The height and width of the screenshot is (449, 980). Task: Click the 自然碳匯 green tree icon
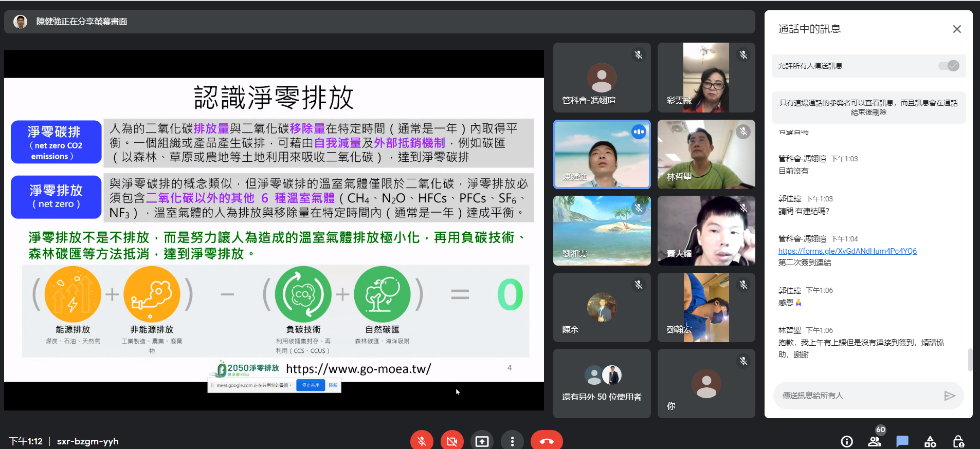click(x=382, y=294)
